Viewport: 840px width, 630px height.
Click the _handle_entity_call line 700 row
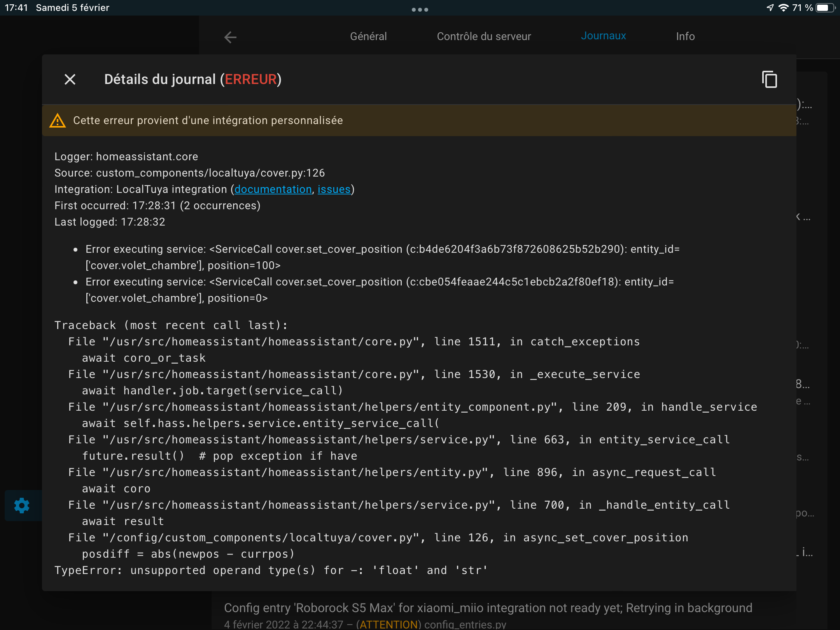399,505
